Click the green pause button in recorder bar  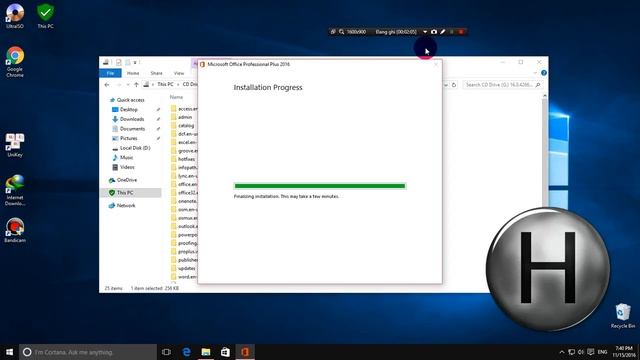(x=452, y=32)
